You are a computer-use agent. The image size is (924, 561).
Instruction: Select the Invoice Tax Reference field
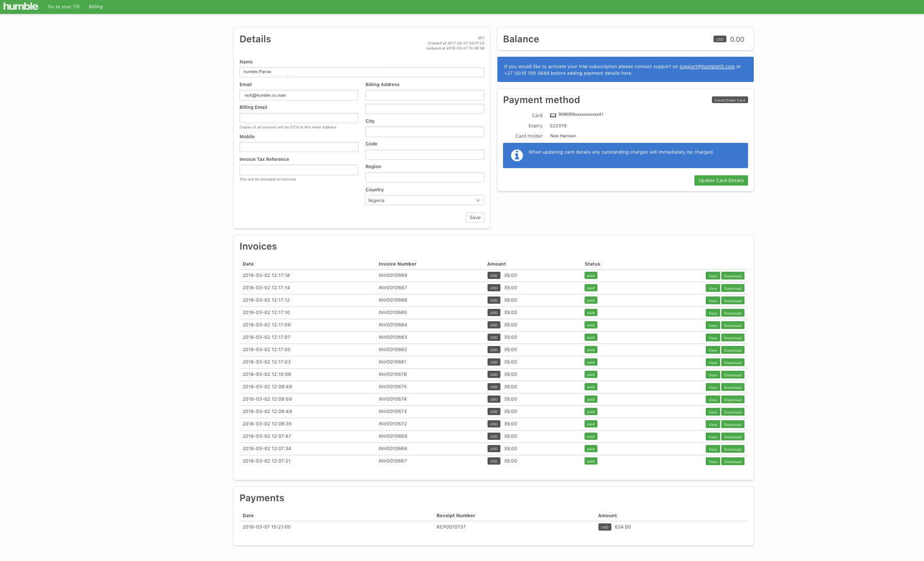[298, 170]
